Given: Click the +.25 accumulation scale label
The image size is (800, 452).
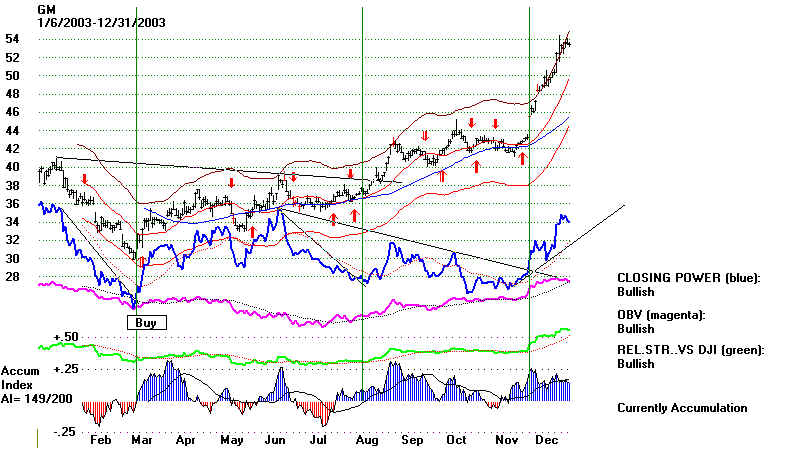Looking at the screenshot, I should point(66,369).
